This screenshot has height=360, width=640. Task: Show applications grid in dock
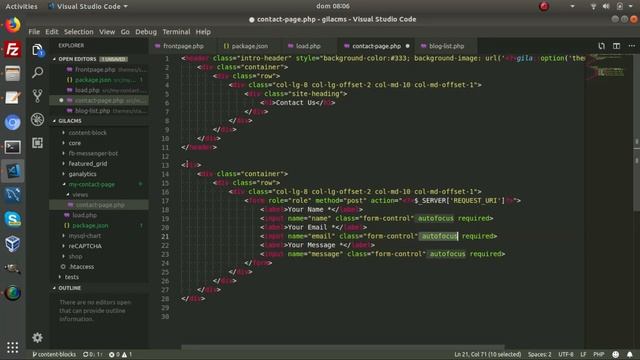(x=13, y=347)
